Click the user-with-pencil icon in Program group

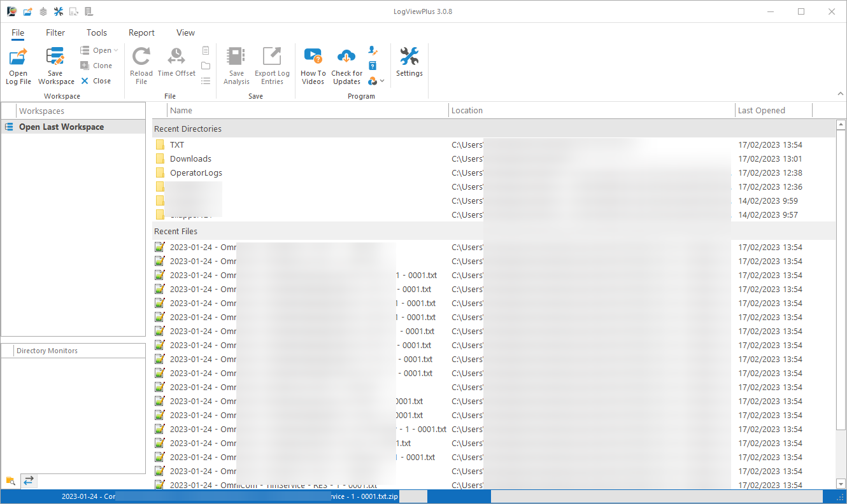point(373,50)
